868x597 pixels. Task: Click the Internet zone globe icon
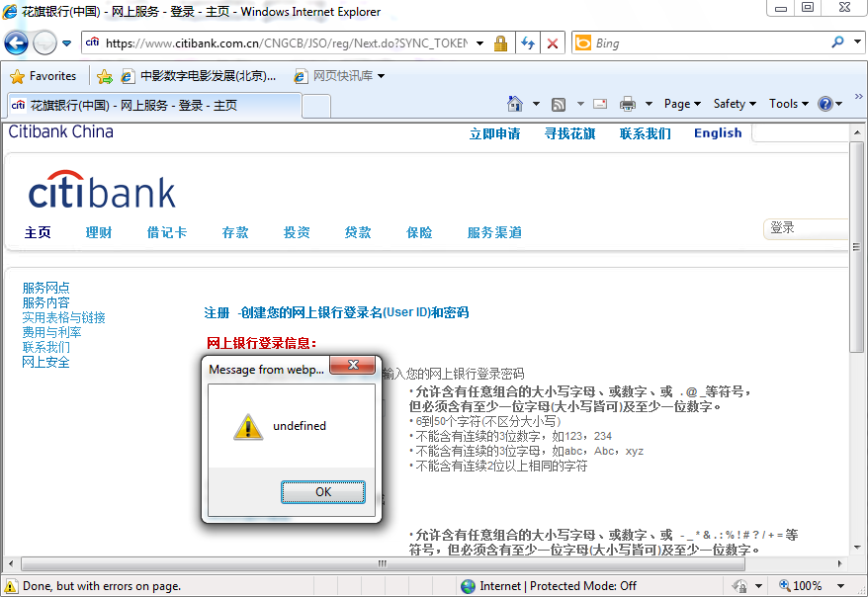[468, 586]
